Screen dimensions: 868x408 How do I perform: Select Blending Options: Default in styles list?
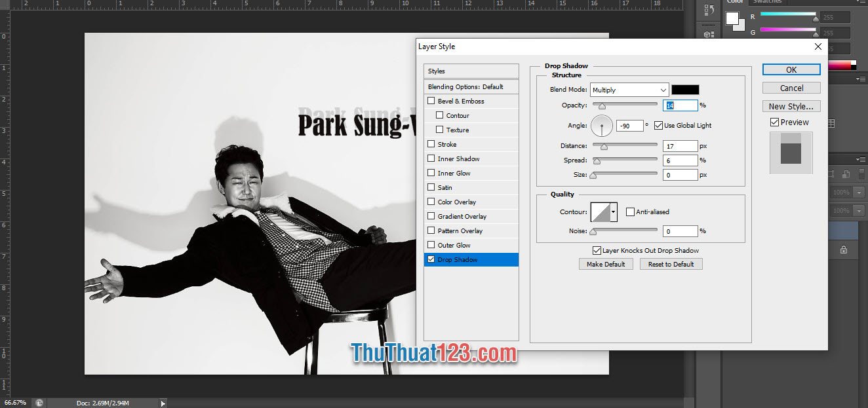click(465, 86)
